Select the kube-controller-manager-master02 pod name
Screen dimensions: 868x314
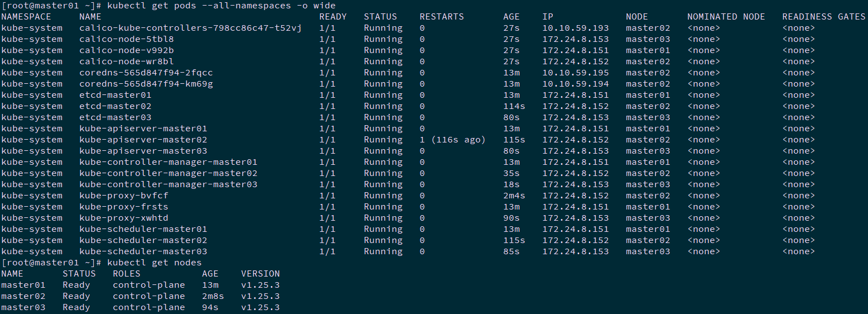pyautogui.click(x=168, y=173)
